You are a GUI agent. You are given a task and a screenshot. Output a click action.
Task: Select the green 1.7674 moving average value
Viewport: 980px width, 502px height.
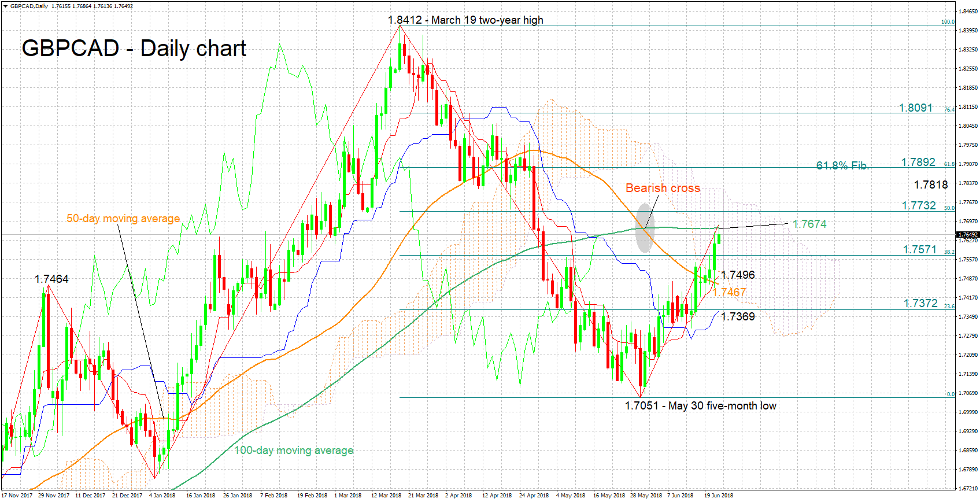pyautogui.click(x=809, y=224)
